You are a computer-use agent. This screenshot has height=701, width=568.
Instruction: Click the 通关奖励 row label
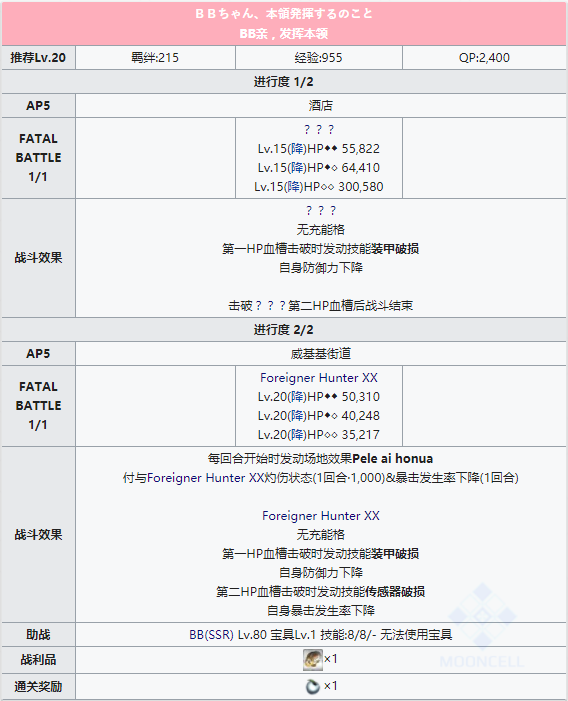(x=38, y=686)
